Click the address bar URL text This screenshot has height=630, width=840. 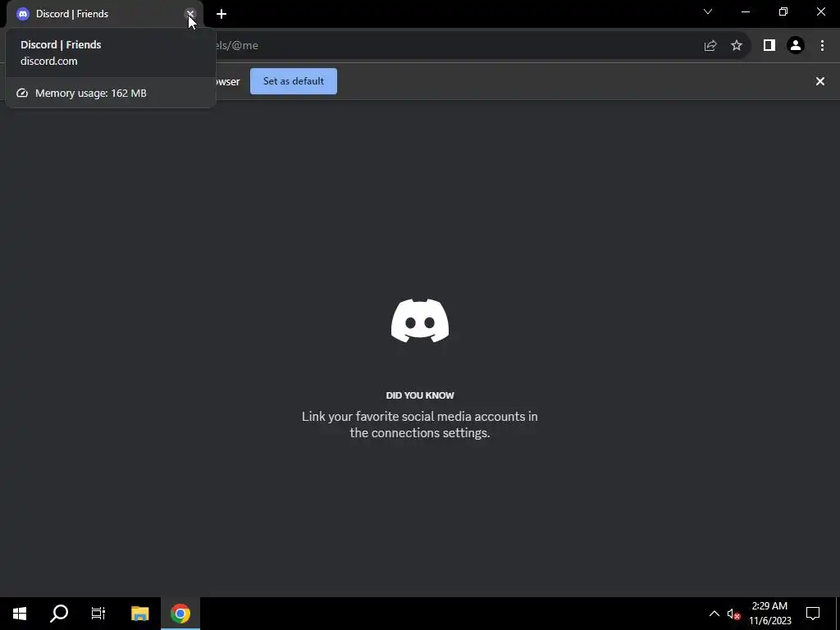(236, 46)
